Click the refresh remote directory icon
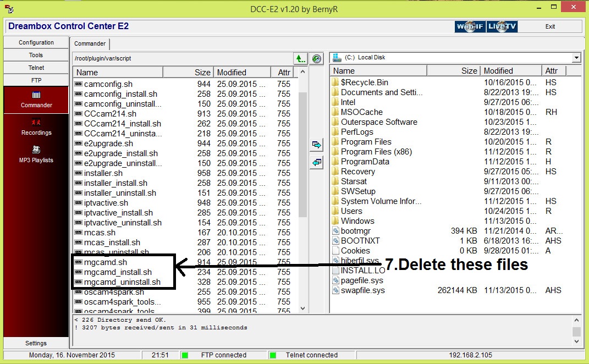This screenshot has height=364, width=589. coord(317,59)
